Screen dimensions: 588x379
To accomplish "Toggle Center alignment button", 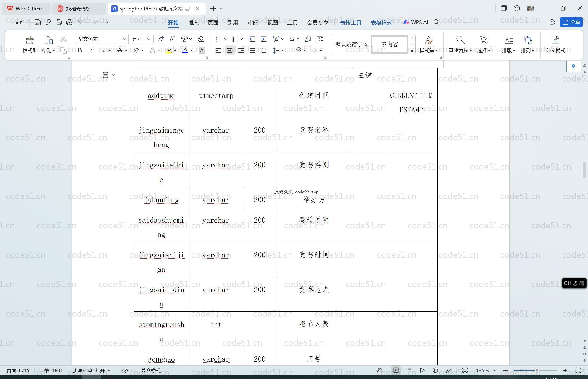I will pos(230,50).
